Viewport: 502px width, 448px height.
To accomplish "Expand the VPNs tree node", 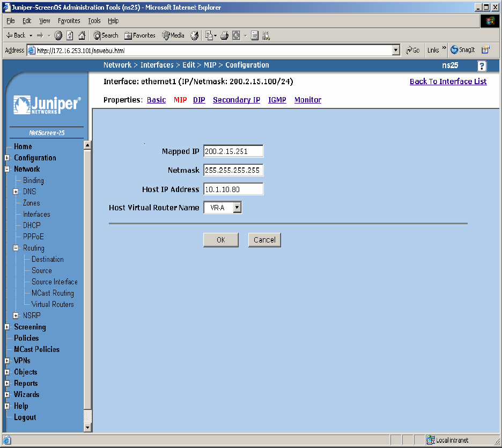I will (7, 361).
